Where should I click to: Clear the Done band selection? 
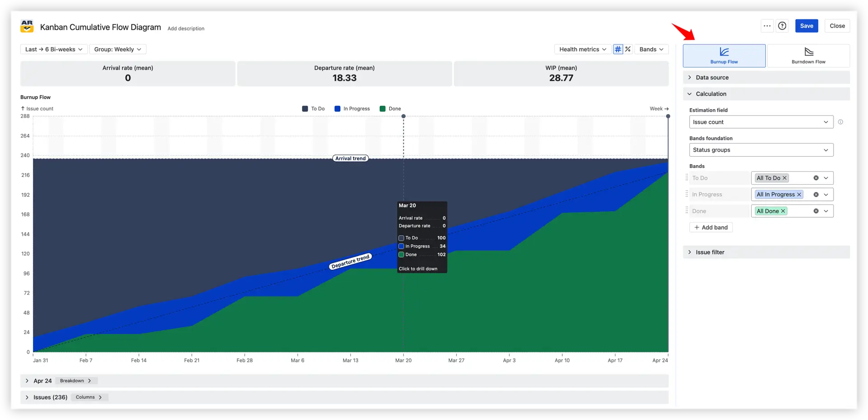pos(816,211)
